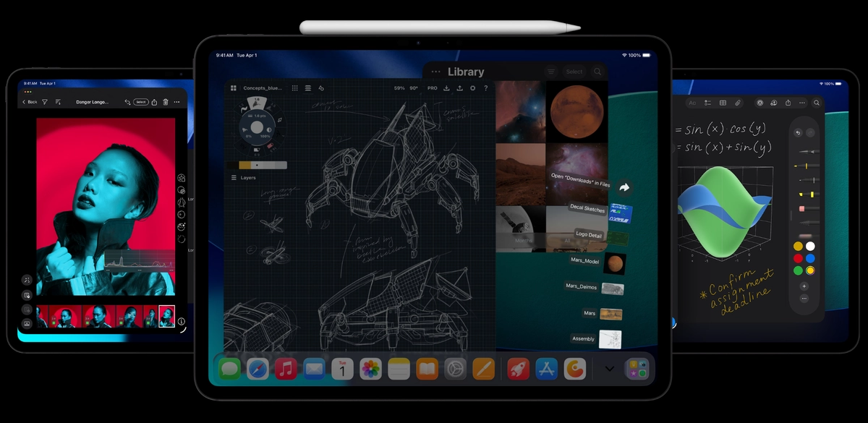This screenshot has width=868, height=423.
Task: Open search in the Library panel
Action: coord(597,72)
